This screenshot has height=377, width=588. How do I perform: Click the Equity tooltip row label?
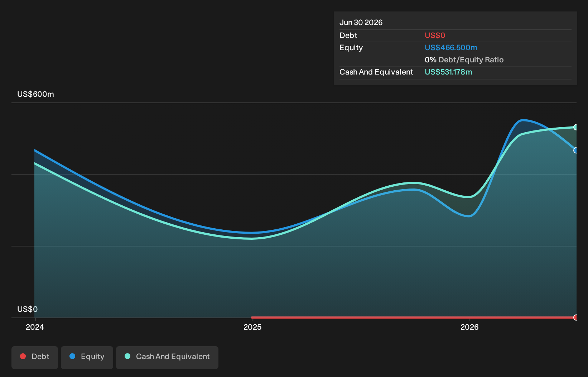(x=351, y=48)
